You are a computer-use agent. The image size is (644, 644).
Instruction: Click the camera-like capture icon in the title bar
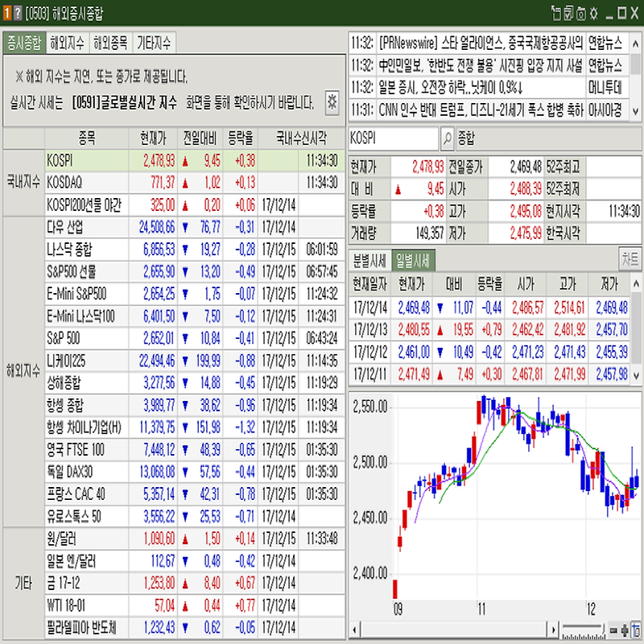[x=580, y=14]
